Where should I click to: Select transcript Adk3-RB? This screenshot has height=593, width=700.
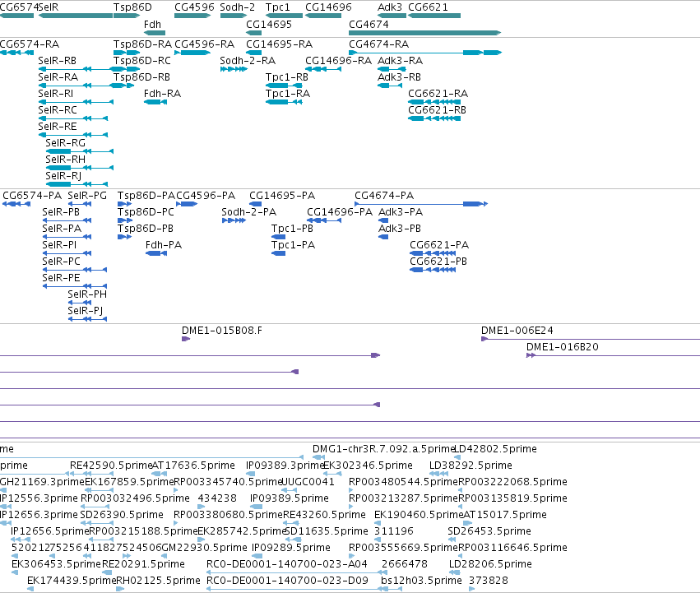pos(390,86)
